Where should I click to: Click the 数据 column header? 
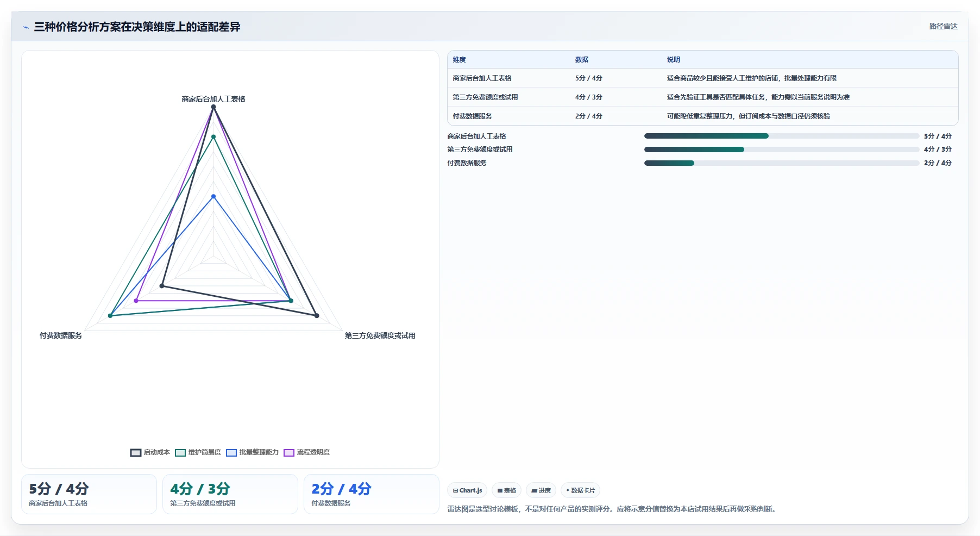(x=582, y=60)
